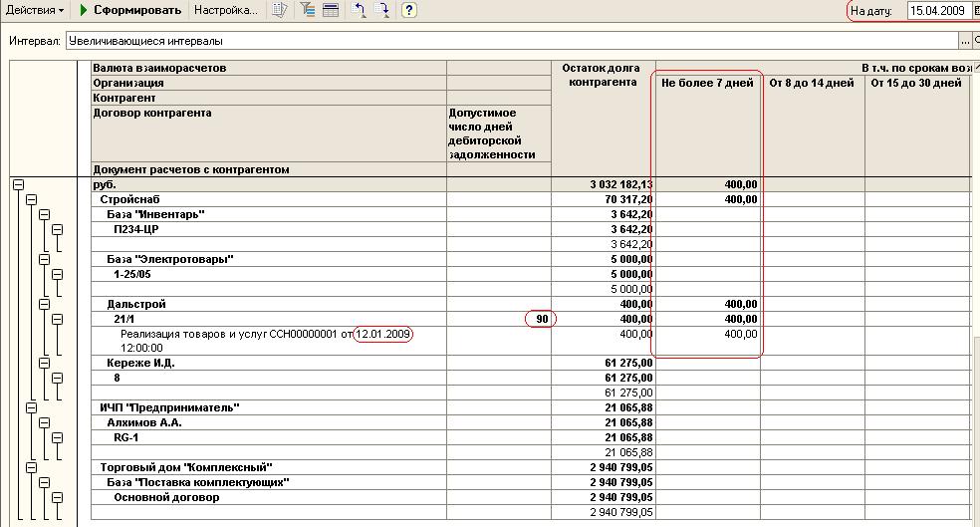Select the Торговый дом "Комплексный" cell
Viewport: 980px width, 527px height.
pyautogui.click(x=269, y=467)
